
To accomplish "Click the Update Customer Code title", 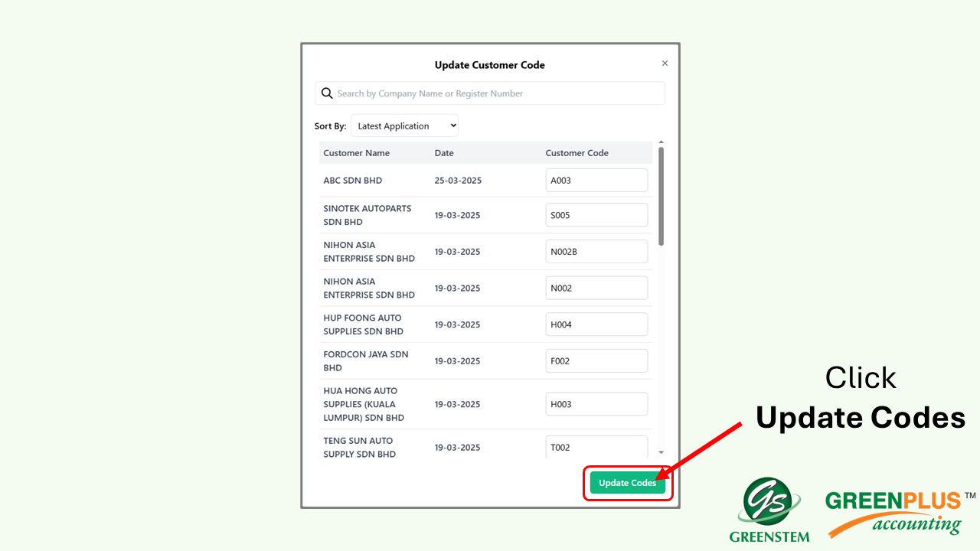I will point(490,65).
